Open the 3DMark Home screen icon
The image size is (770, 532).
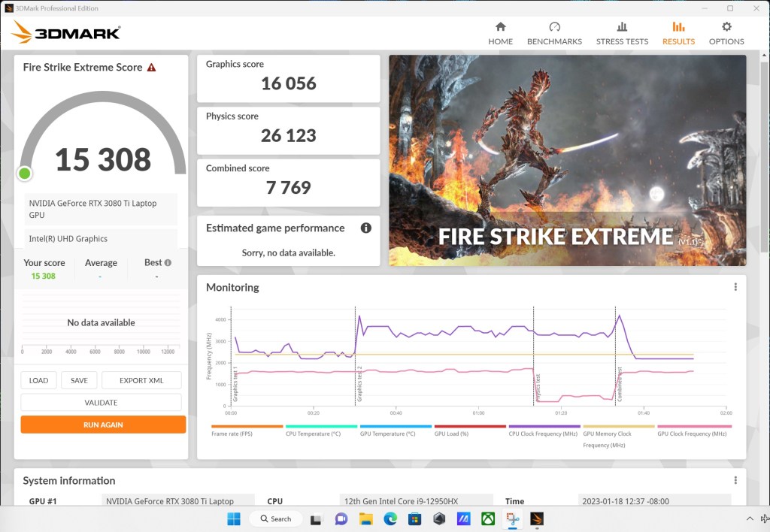click(500, 31)
